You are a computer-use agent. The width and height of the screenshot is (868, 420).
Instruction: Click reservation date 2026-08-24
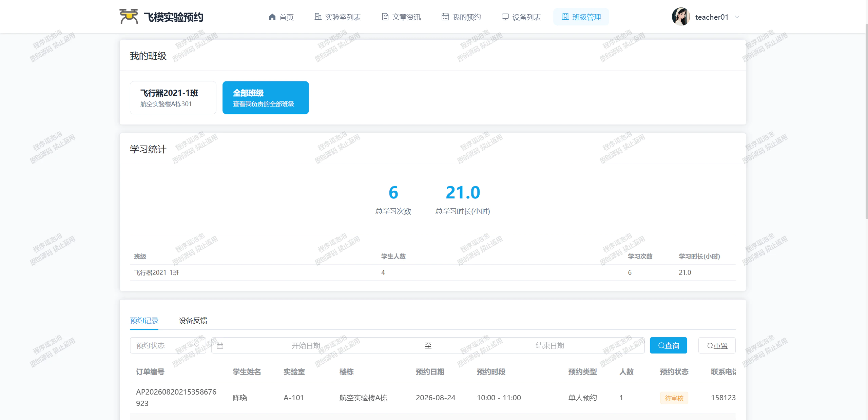tap(436, 398)
